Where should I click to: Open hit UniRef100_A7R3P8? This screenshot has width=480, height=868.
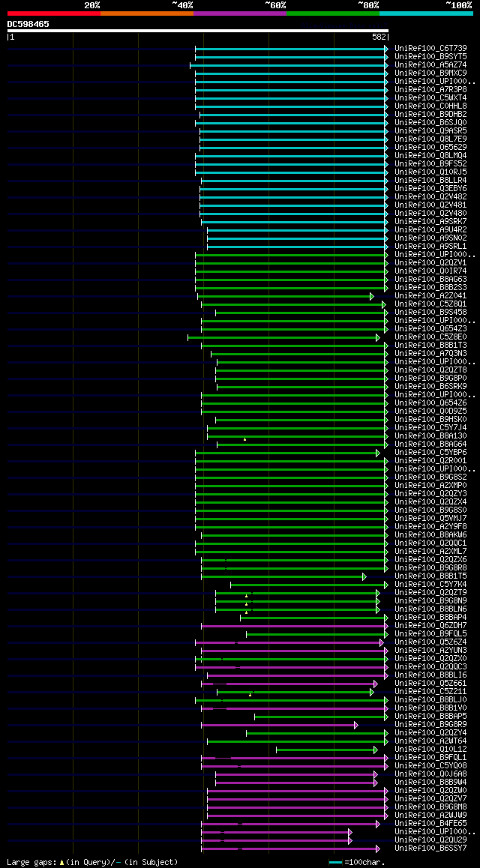coord(430,90)
